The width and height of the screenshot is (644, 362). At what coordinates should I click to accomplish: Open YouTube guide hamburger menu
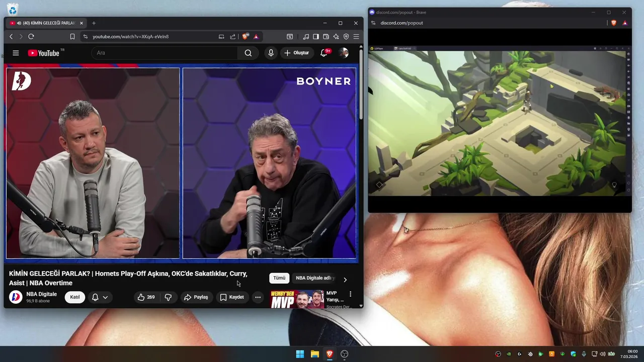click(x=16, y=53)
